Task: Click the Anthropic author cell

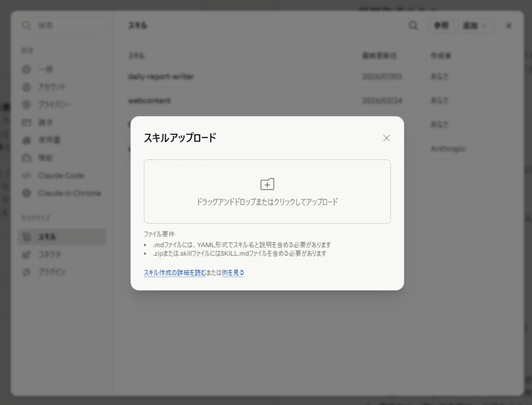Action: pos(448,149)
